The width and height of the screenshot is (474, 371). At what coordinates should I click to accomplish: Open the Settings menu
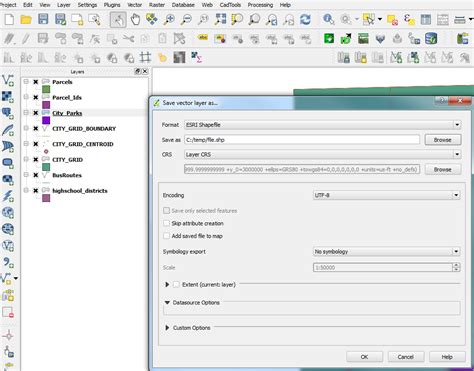[87, 5]
